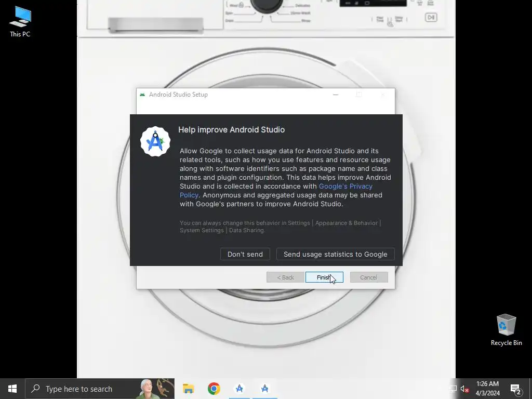Switch to first Android Studio taskbar icon

[239, 389]
